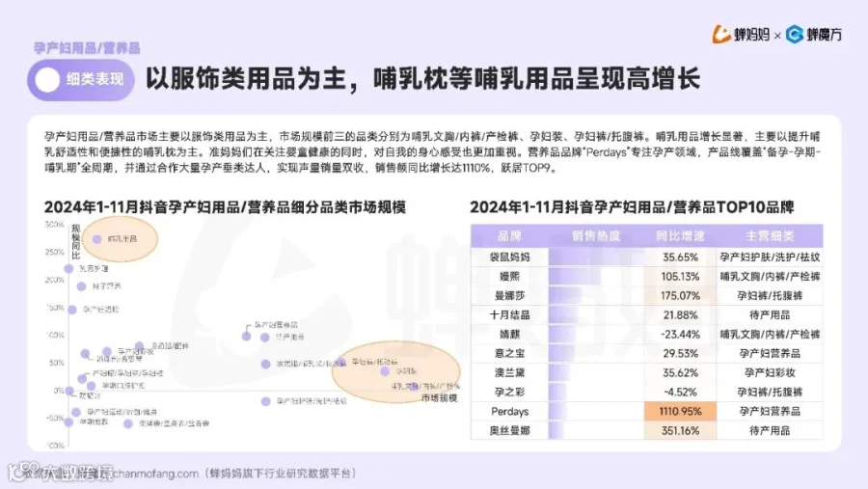Screen dimensions: 868x489
Task: Select the 孕产妇营养品 scatter dot
Action: [x=246, y=337]
